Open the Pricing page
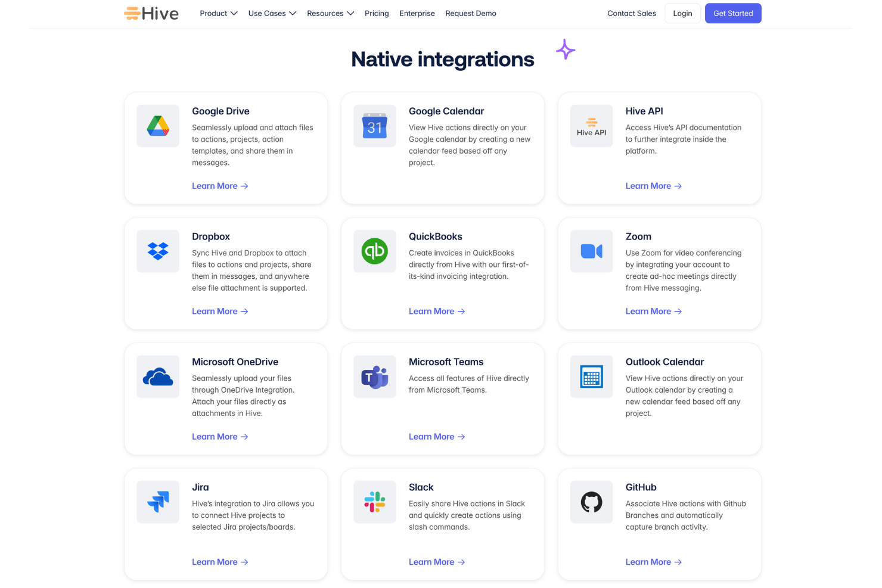This screenshot has height=588, width=882. (377, 13)
